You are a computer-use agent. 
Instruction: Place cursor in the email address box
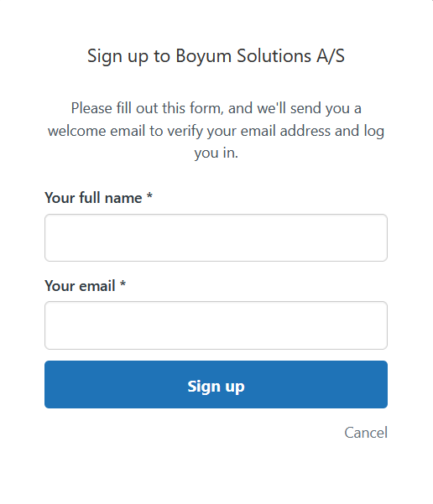pyautogui.click(x=216, y=325)
